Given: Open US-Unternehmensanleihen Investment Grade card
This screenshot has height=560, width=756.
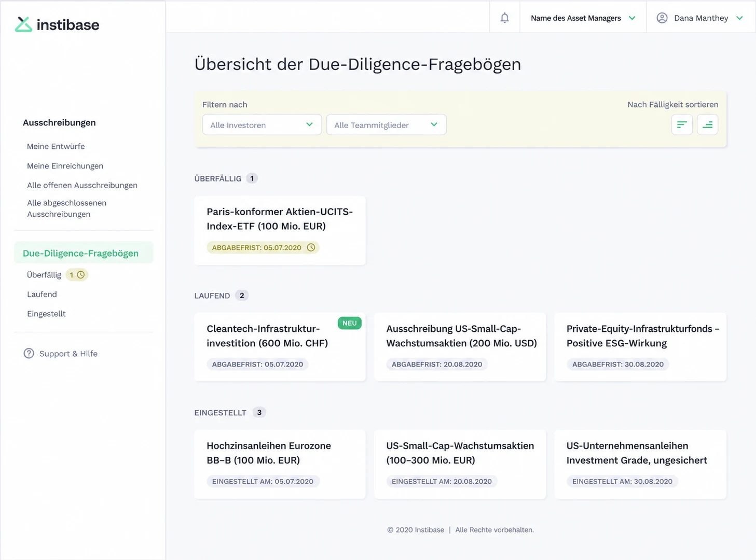Looking at the screenshot, I should tap(640, 464).
